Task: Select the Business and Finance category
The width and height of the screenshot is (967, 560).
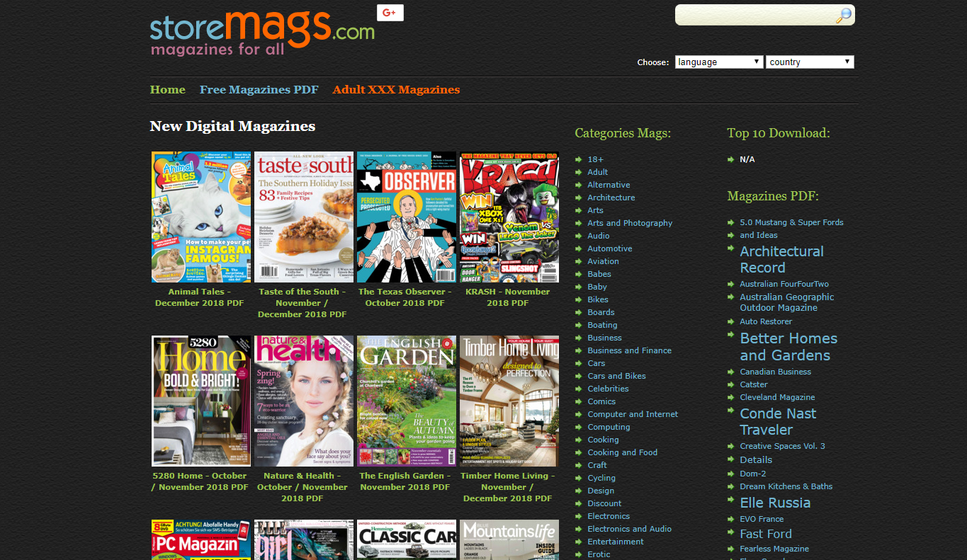Action: (630, 350)
